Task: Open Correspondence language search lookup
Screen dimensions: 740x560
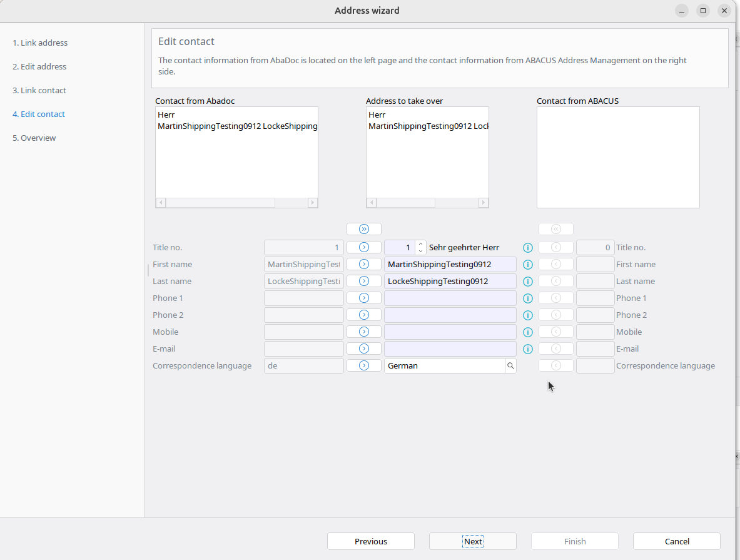Action: (x=510, y=365)
